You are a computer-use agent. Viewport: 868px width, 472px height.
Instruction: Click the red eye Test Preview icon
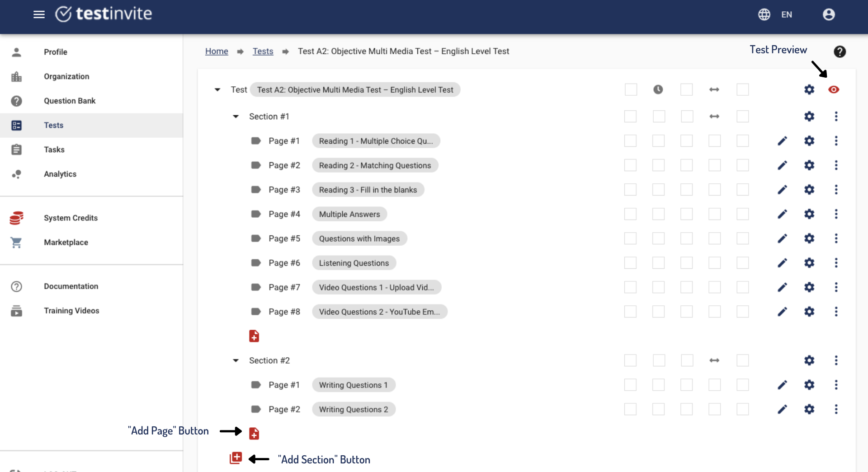[833, 89]
